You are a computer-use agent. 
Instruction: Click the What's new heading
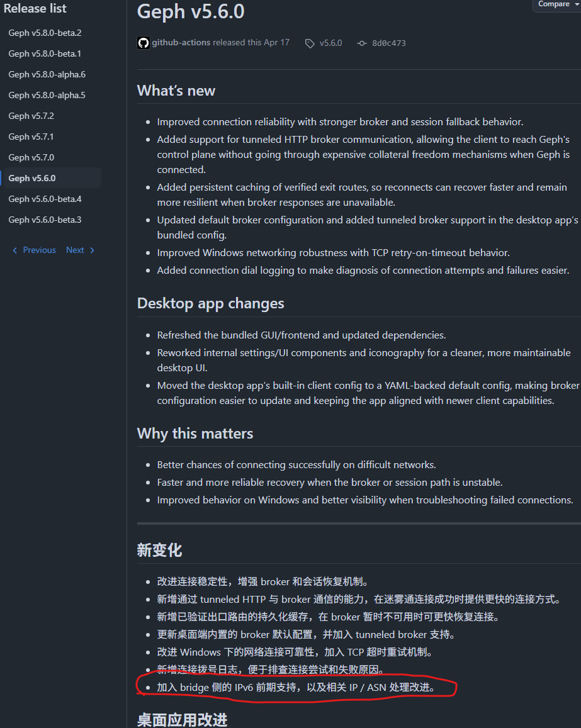176,91
